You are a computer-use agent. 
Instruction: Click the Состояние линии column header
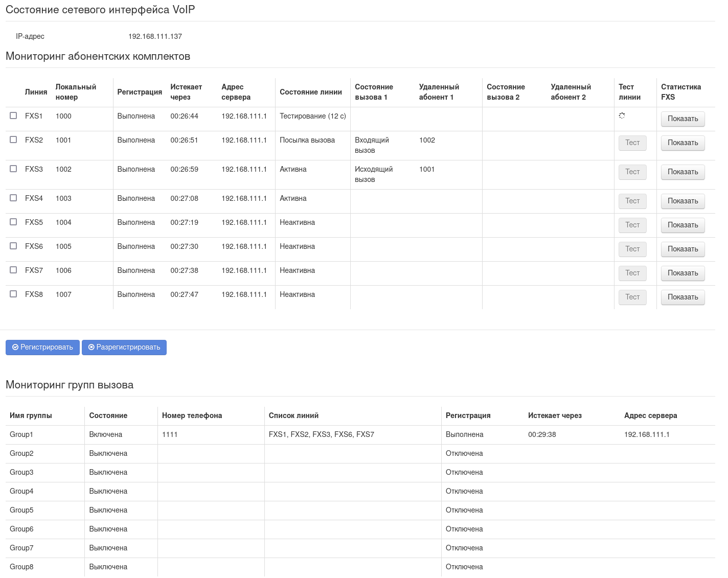click(310, 92)
